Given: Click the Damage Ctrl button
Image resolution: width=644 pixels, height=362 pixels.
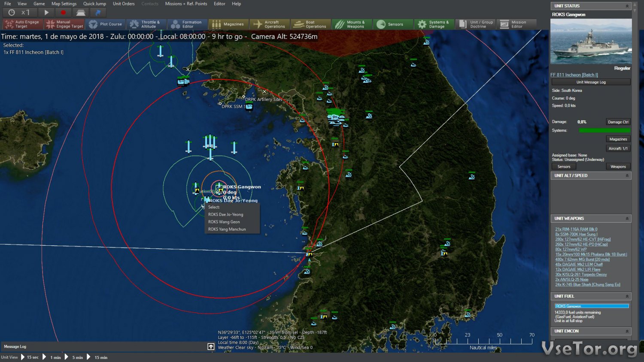Looking at the screenshot, I should pyautogui.click(x=618, y=122).
